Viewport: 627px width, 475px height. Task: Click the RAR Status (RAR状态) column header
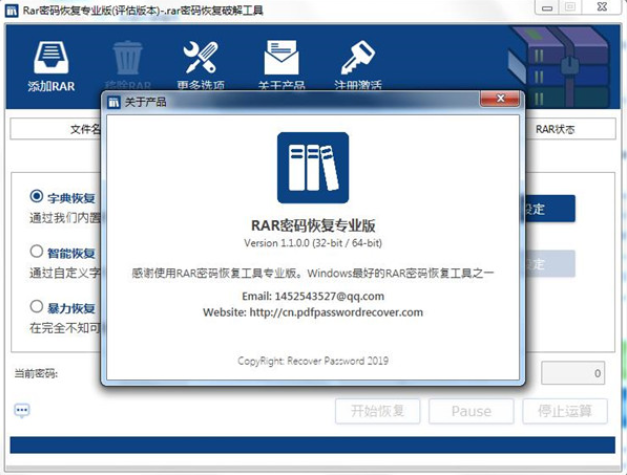tap(555, 129)
